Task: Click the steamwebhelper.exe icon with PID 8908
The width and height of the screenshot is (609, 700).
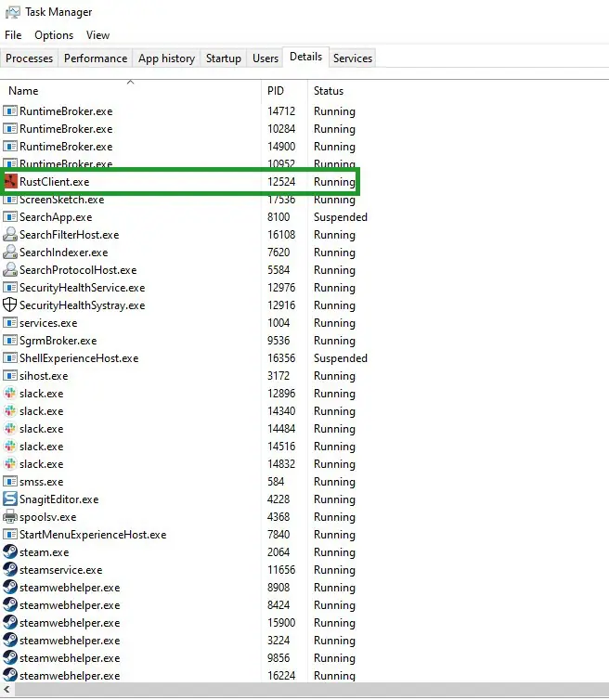Action: [x=10, y=587]
